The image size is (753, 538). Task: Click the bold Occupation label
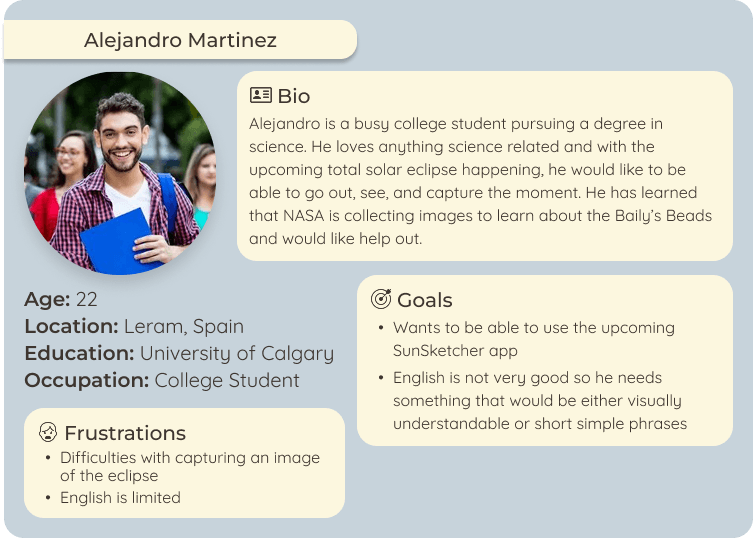86,380
